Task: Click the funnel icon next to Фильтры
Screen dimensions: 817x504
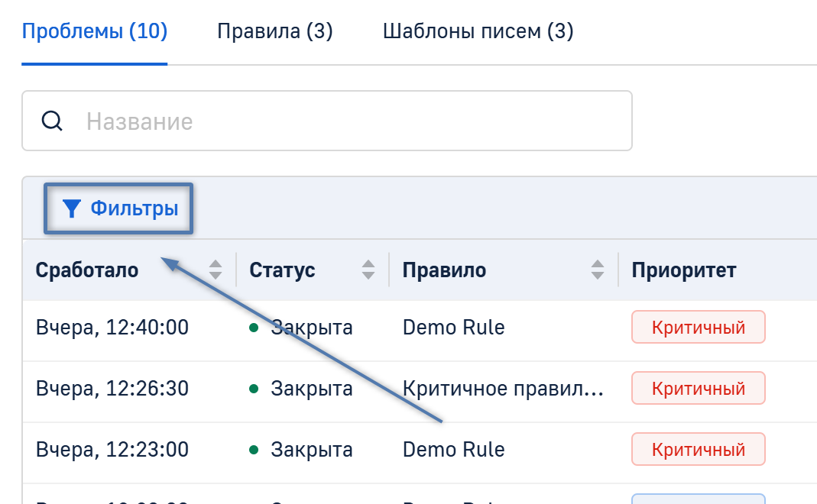Action: point(71,208)
